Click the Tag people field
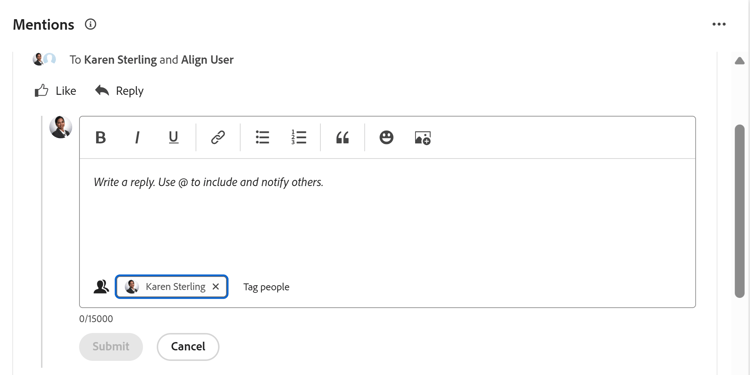Image resolution: width=750 pixels, height=375 pixels. [266, 287]
